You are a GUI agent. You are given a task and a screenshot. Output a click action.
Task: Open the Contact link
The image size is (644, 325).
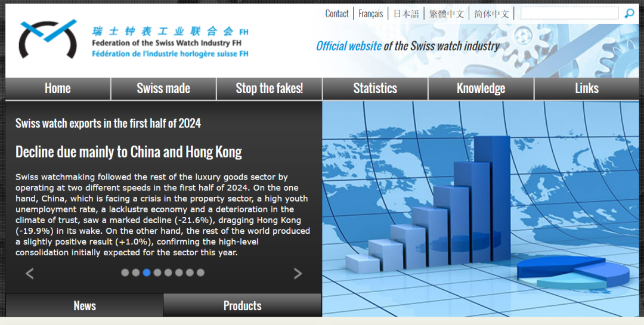point(337,14)
